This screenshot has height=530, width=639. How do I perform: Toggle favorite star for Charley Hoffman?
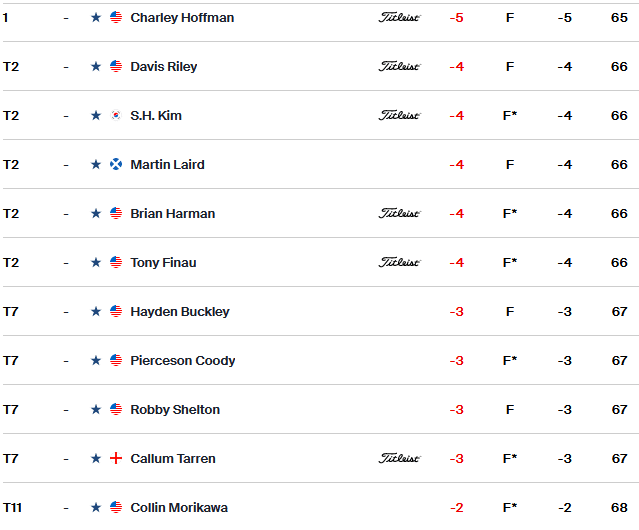96,18
